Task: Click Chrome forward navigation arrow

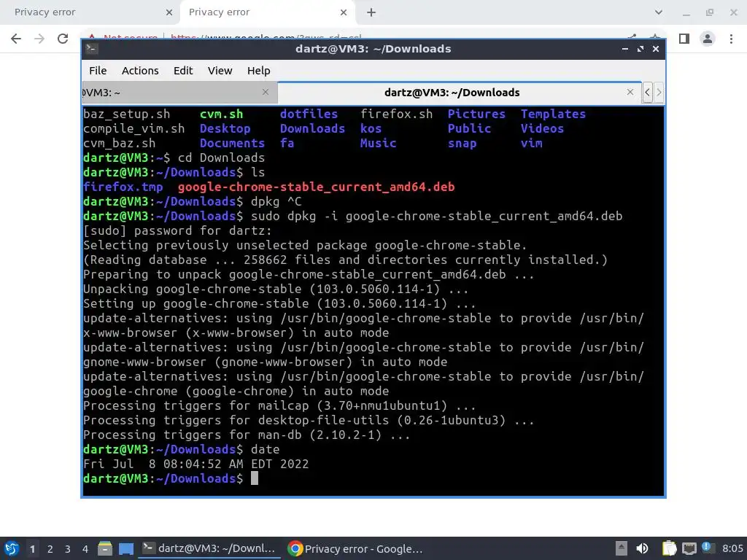Action: pos(39,39)
